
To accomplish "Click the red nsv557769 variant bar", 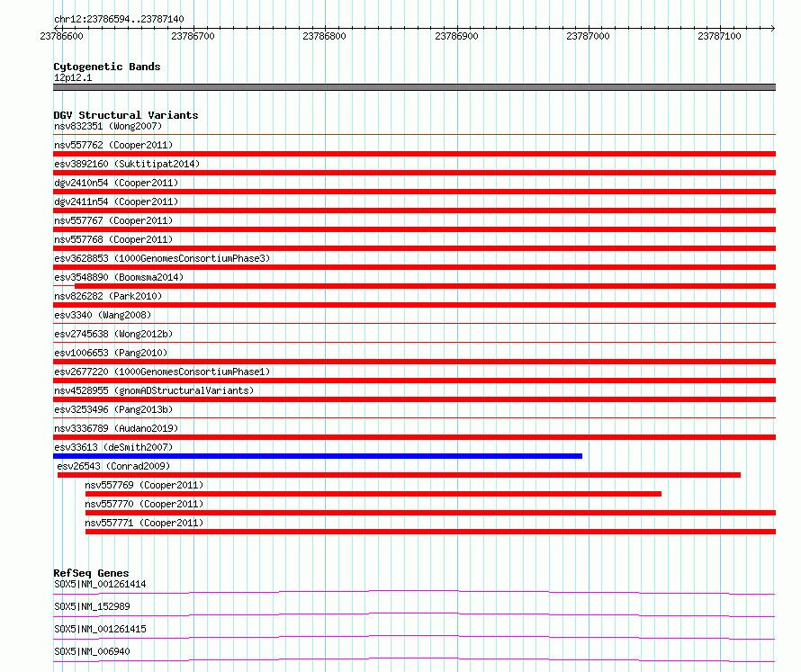I will [373, 494].
